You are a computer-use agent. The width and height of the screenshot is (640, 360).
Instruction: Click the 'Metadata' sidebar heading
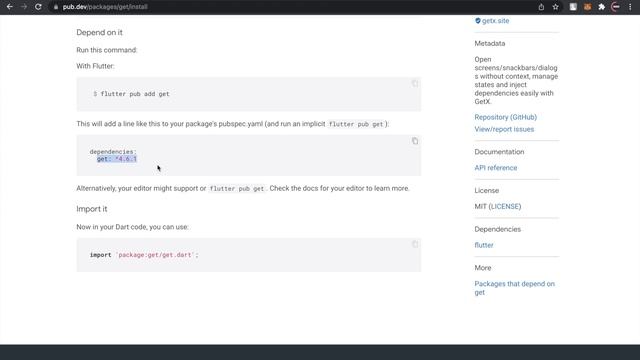tap(489, 43)
